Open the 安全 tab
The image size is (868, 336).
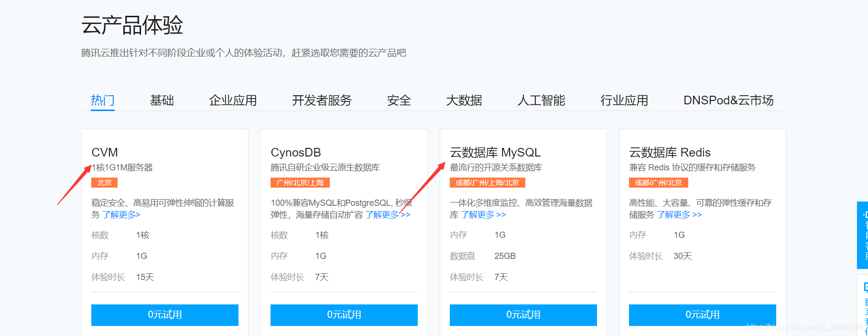399,101
